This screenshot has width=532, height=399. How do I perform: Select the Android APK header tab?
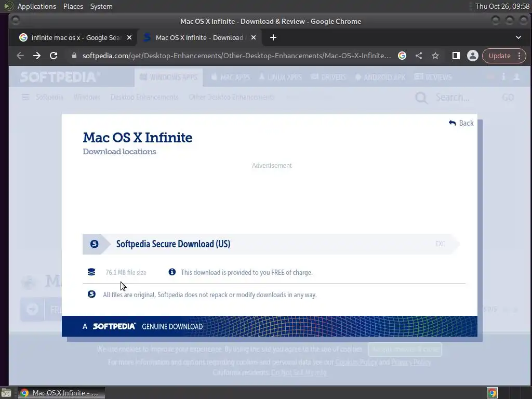click(380, 77)
